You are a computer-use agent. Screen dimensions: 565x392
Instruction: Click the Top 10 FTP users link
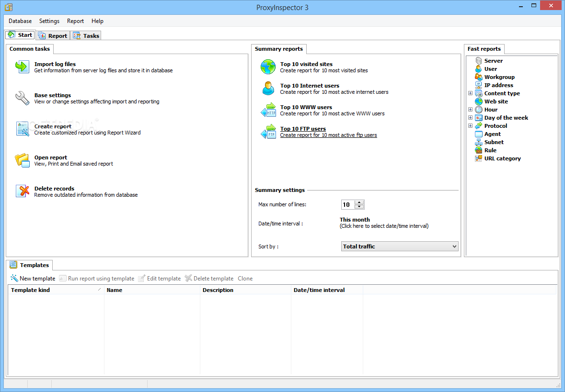[x=303, y=128]
